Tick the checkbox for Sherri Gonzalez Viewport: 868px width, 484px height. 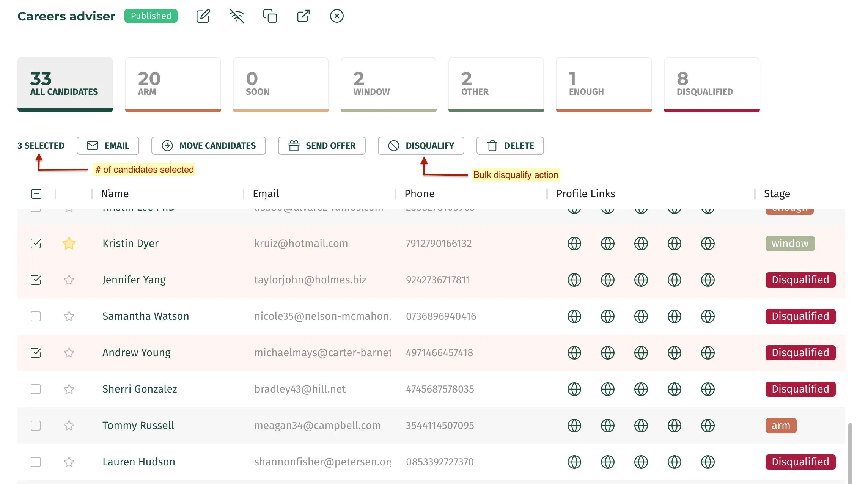pyautogui.click(x=36, y=389)
